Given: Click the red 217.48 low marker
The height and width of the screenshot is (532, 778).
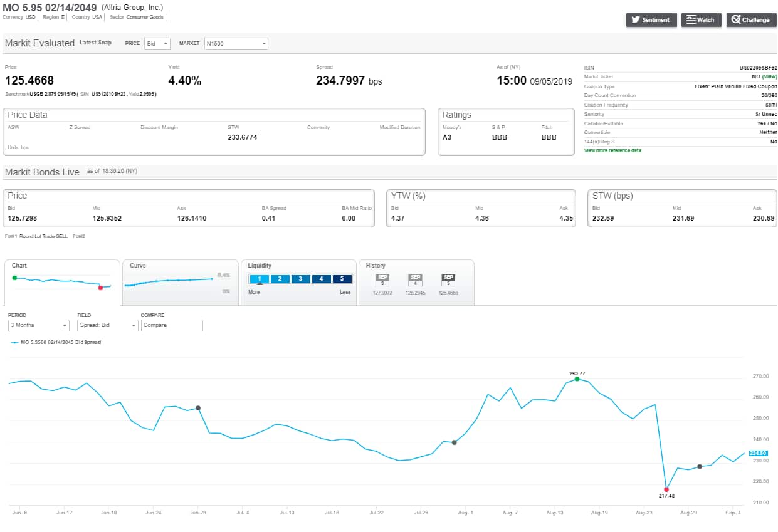Looking at the screenshot, I should [666, 489].
